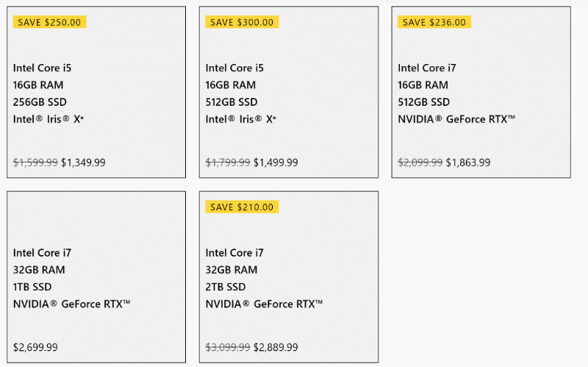Viewport: 588px width, 367px height.
Task: Click the SAVE $250.00 badge
Action: 49,22
